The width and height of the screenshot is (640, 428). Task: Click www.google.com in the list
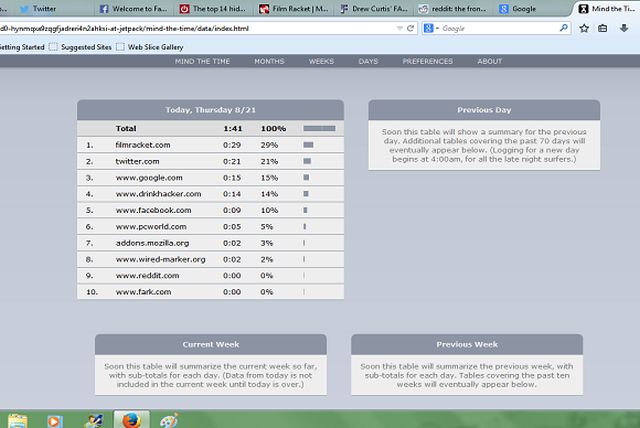(x=149, y=178)
